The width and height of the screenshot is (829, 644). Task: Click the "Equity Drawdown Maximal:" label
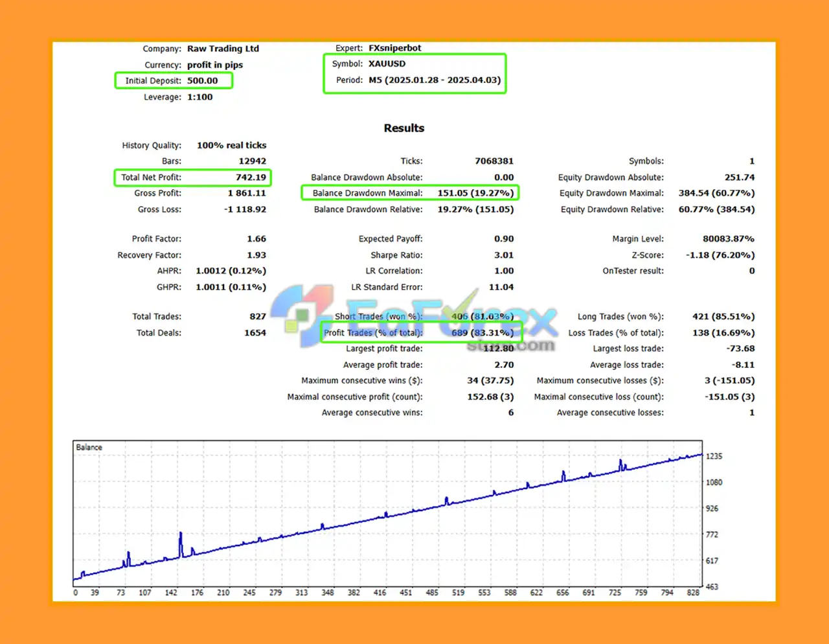pos(611,193)
